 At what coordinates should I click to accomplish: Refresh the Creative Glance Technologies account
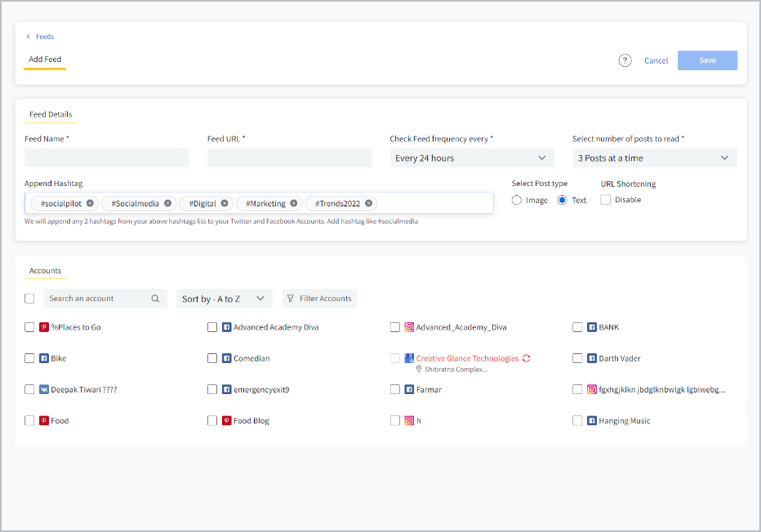(x=526, y=357)
